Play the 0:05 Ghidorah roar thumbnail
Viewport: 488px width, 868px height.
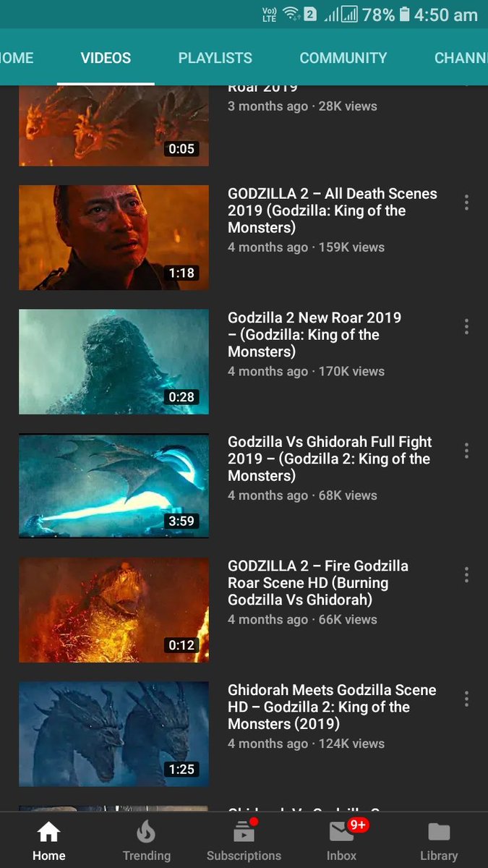pyautogui.click(x=114, y=126)
